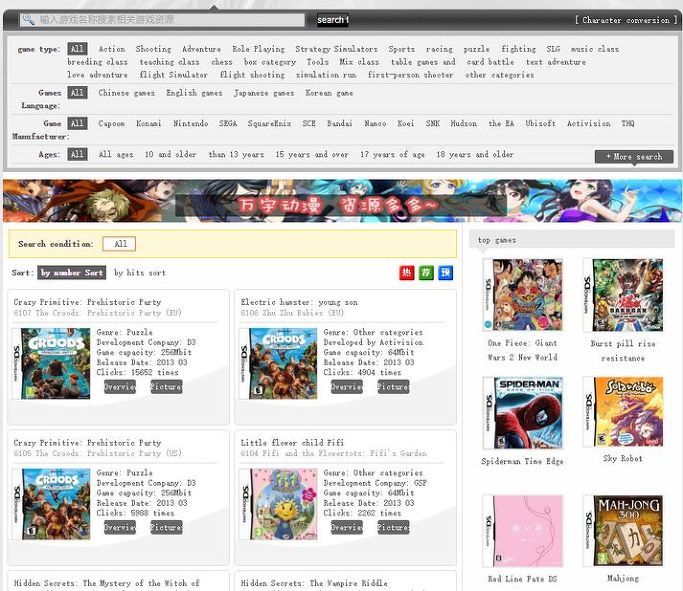Filter by Role Playing game type
Image resolution: width=683 pixels, height=591 pixels.
[x=258, y=49]
